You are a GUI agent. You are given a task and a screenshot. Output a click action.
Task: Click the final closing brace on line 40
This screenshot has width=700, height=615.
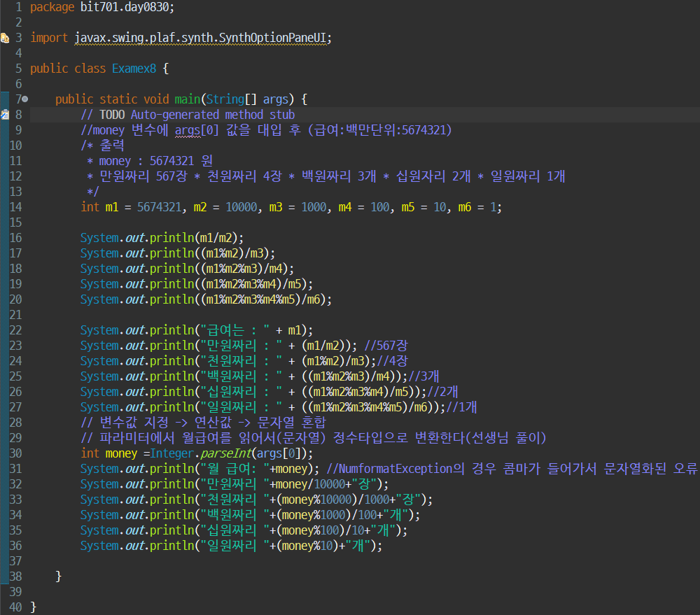pos(33,607)
